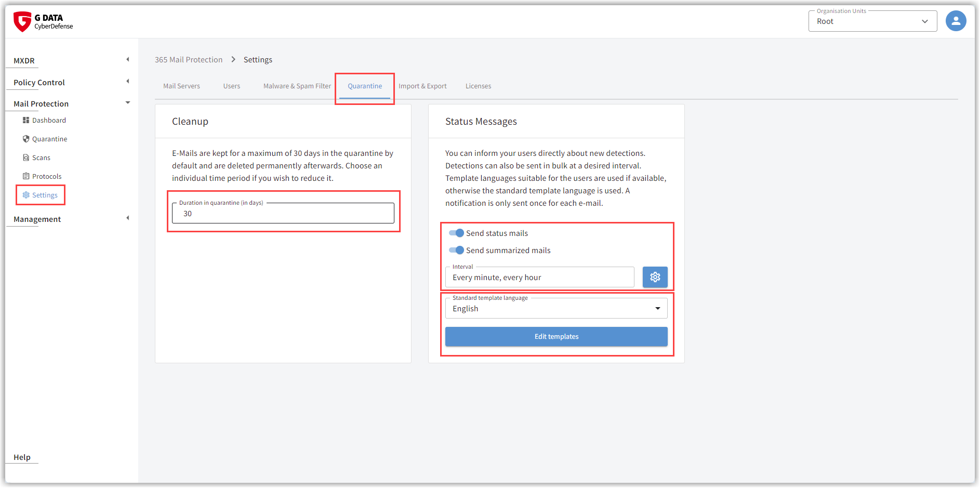
Task: Open the user account avatar menu
Action: point(956,21)
